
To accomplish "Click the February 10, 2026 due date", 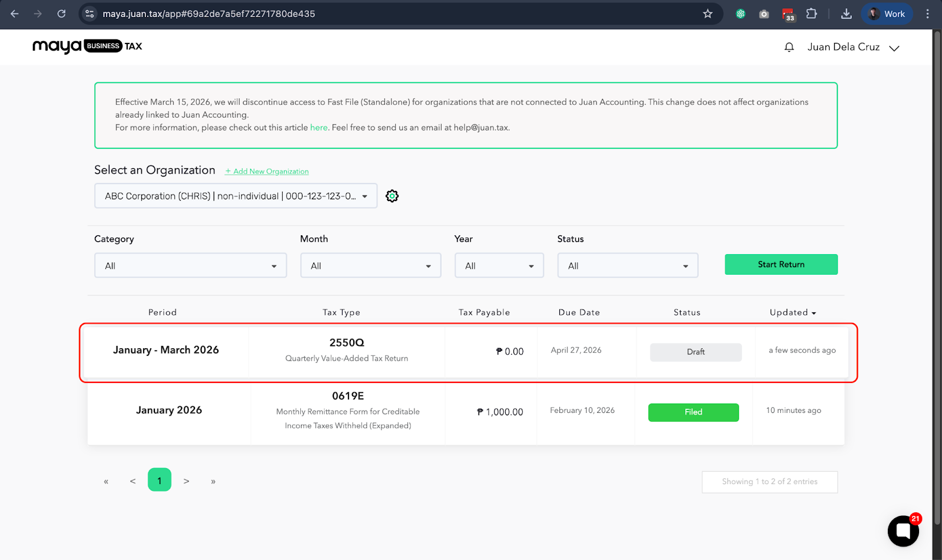I will click(582, 410).
